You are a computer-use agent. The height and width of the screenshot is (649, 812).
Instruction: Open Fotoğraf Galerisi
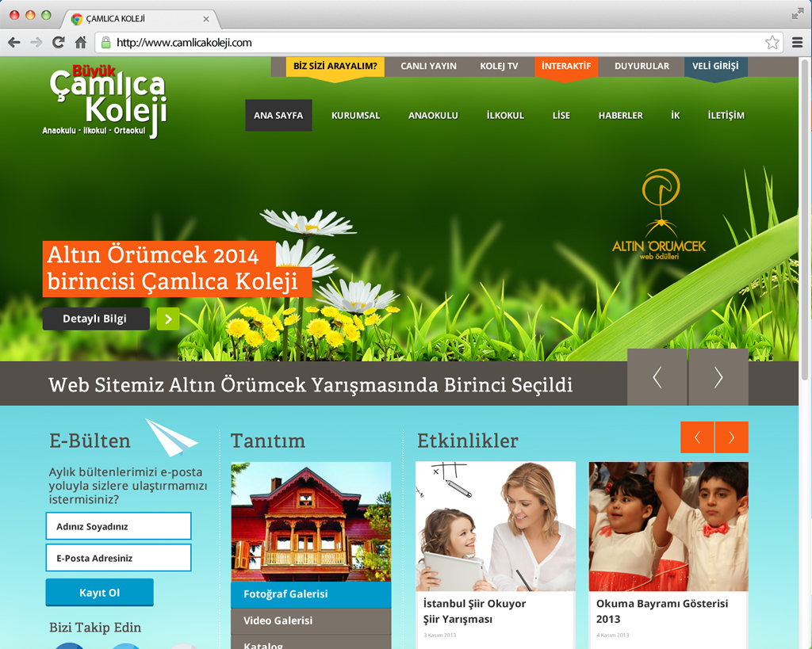[311, 594]
